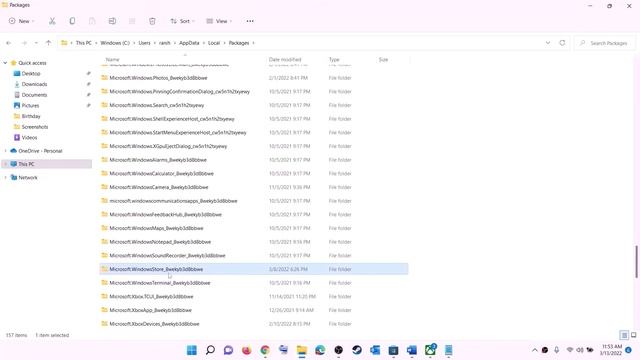Click the Back navigation arrow
Screen dimensions: 640x360
[x=9, y=43]
